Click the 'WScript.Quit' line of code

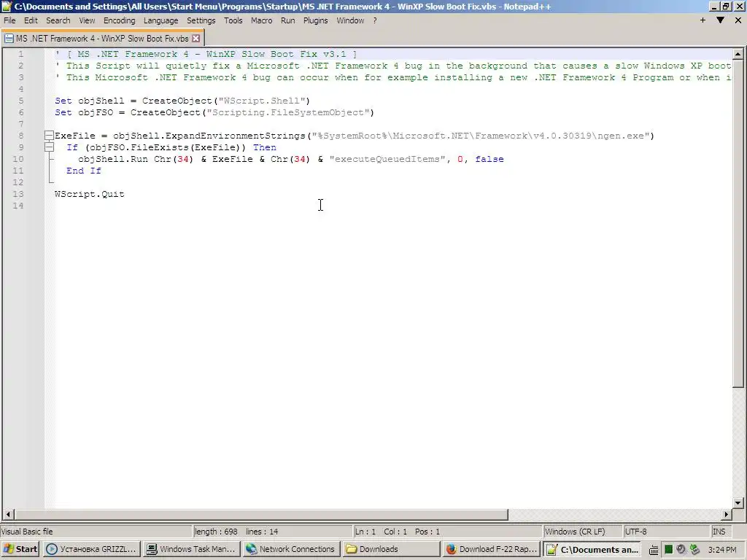tap(90, 194)
